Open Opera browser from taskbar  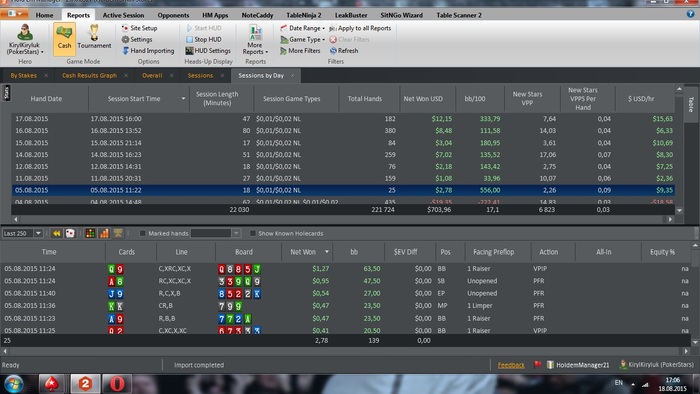pos(117,384)
